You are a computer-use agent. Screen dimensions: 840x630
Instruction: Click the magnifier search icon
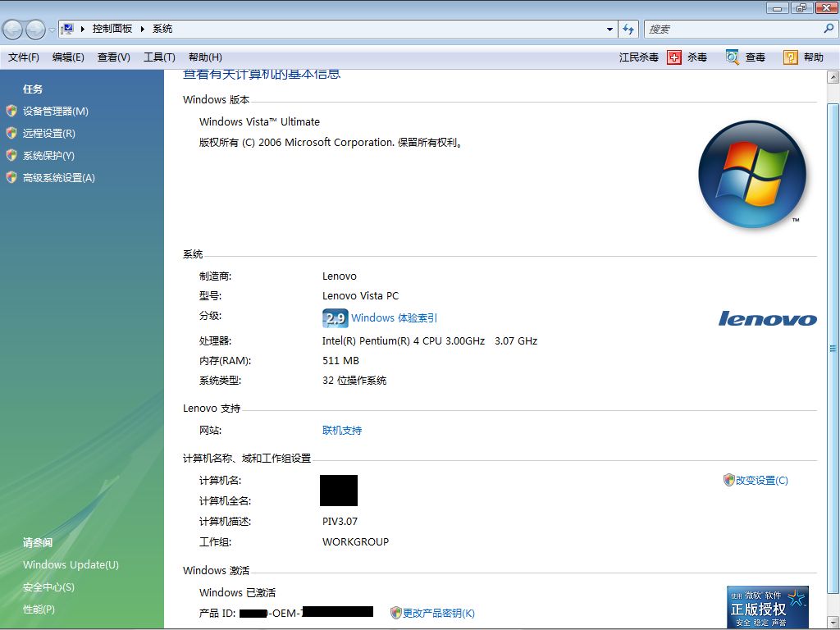click(x=829, y=29)
